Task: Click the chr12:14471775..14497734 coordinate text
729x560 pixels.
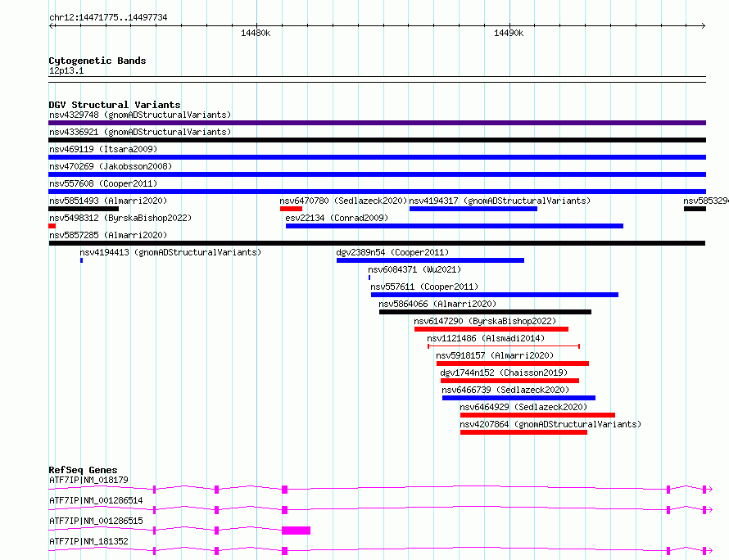Action: 108,17
